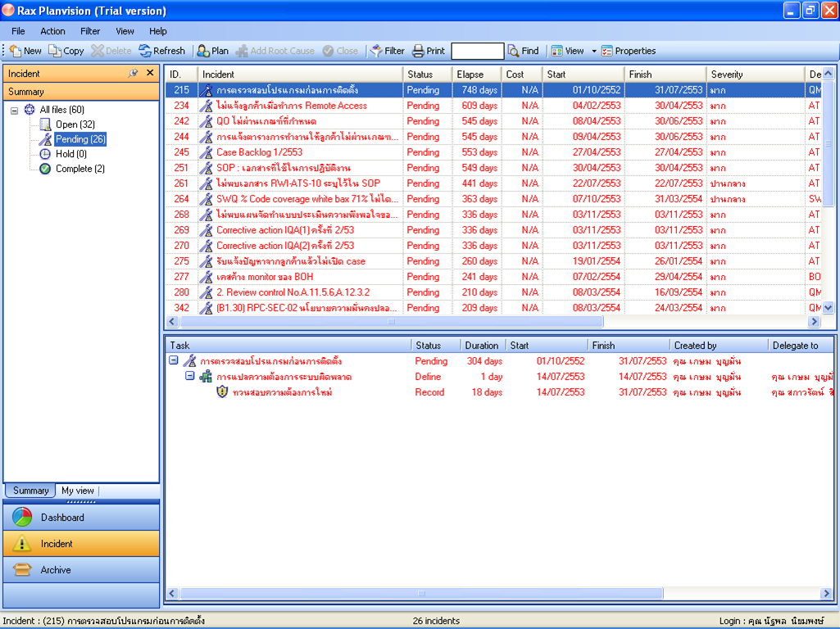Click the Close incident toolbar icon
Screen dimensions: 840x629
[328, 51]
